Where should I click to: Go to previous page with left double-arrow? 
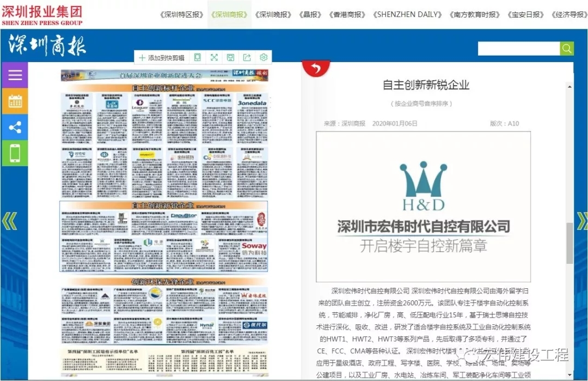click(9, 221)
